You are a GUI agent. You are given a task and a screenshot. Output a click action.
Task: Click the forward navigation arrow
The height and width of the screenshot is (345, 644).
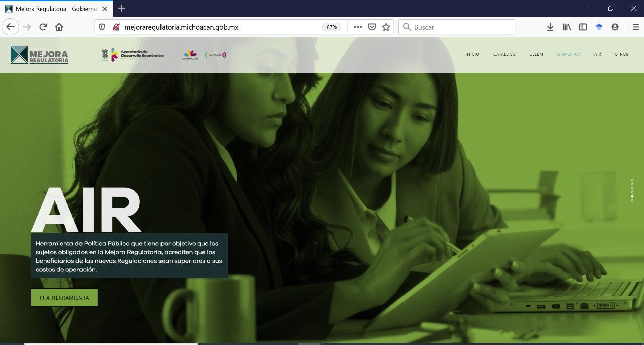click(27, 27)
